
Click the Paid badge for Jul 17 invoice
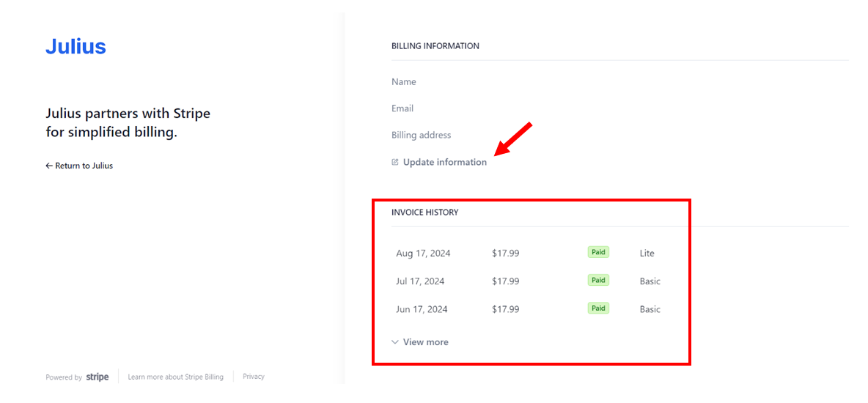[598, 280]
